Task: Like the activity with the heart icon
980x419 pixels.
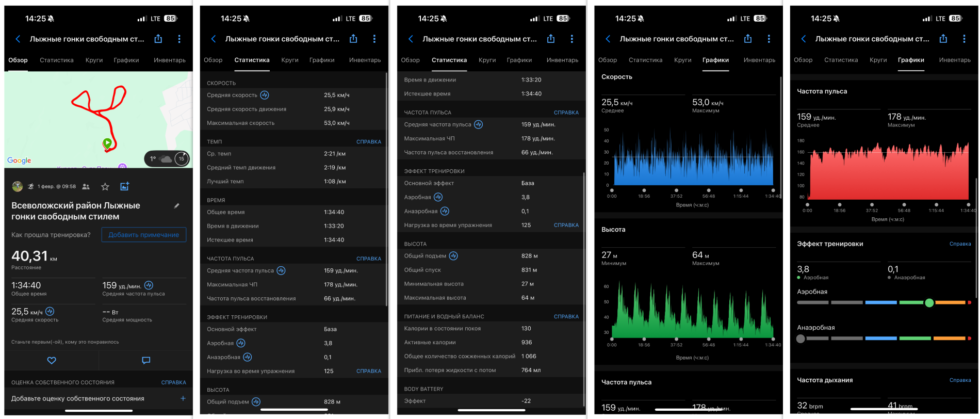Action: click(x=52, y=360)
